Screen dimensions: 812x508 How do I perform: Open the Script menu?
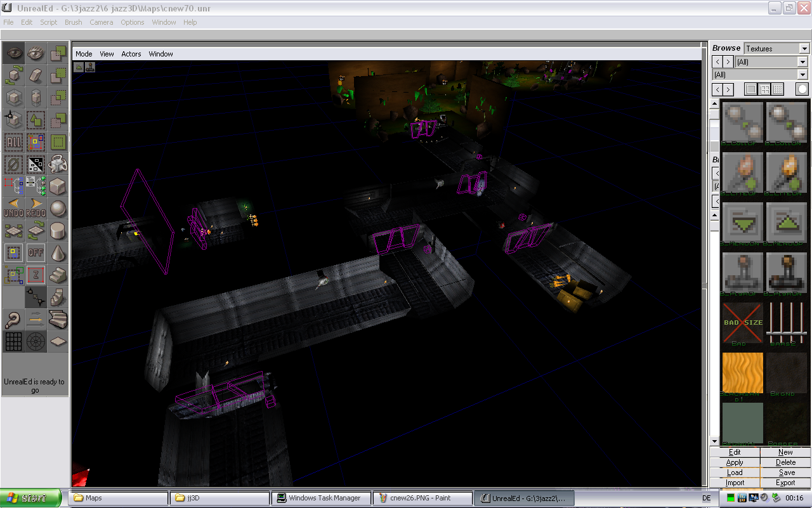click(49, 22)
